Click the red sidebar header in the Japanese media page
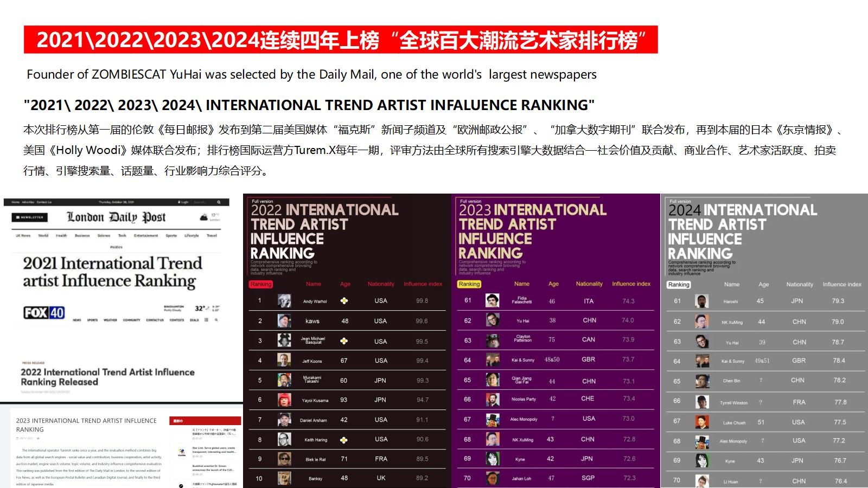Screen dimensions: 868x488 [206, 421]
